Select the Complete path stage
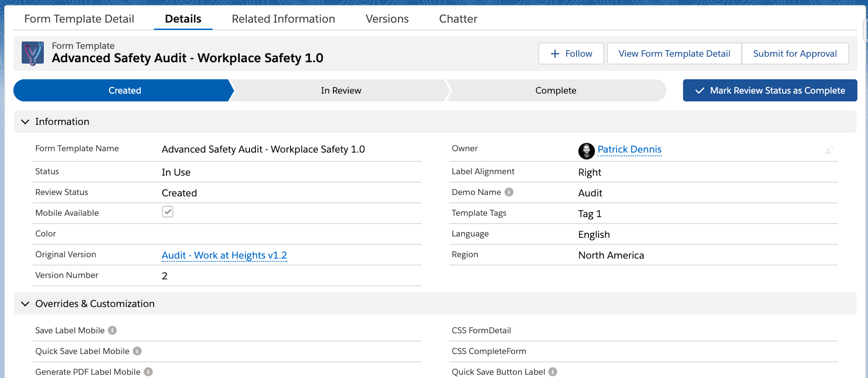This screenshot has height=378, width=868. click(x=556, y=90)
